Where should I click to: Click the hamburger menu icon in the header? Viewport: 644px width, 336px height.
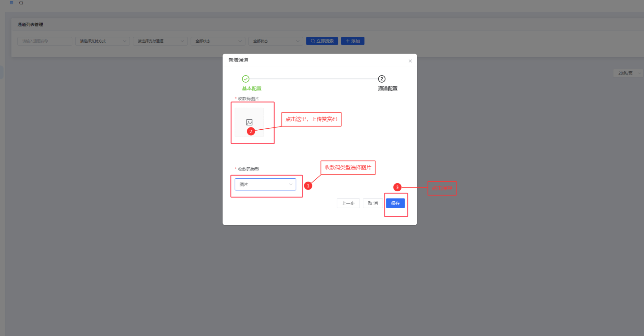pyautogui.click(x=12, y=3)
